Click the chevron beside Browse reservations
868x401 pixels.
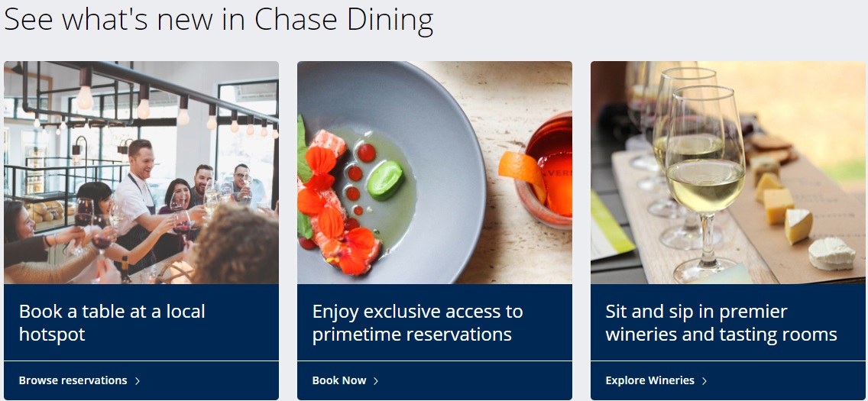pyautogui.click(x=138, y=380)
